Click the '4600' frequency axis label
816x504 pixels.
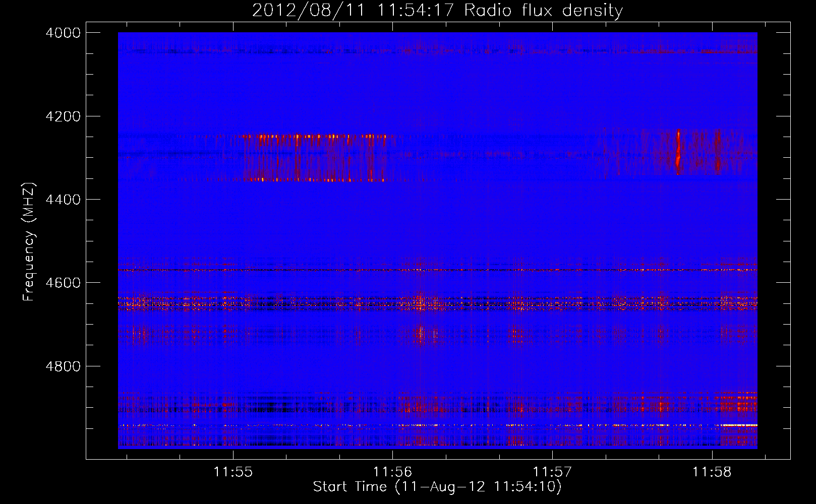pyautogui.click(x=63, y=283)
